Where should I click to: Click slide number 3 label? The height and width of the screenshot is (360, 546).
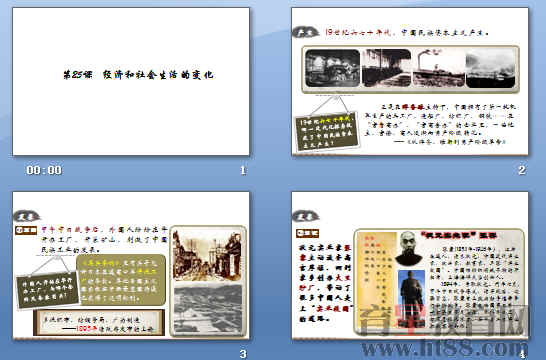click(243, 354)
